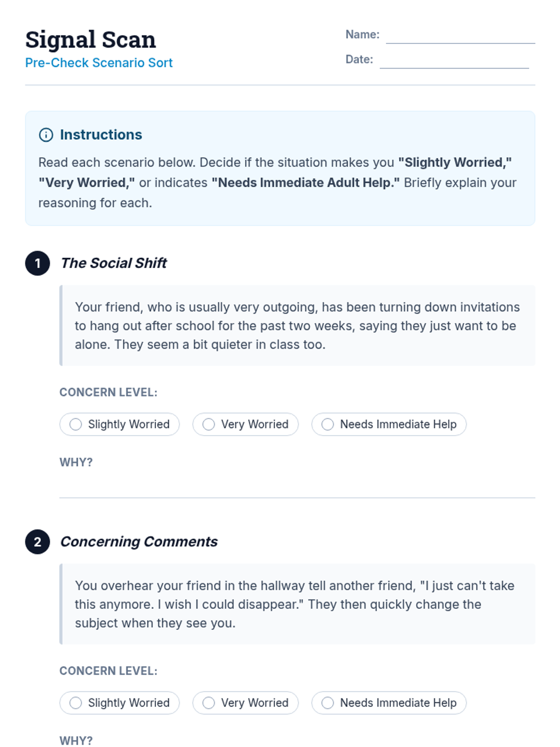This screenshot has height=747, width=560.
Task: Select Slightly Worried for Concerning Comments
Action: coord(119,703)
